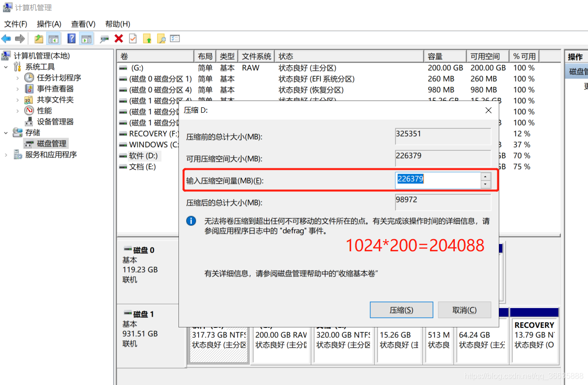Select the (磁盘 0 磁盘分区 1) volume row
This screenshot has width=588, height=385.
[338, 79]
